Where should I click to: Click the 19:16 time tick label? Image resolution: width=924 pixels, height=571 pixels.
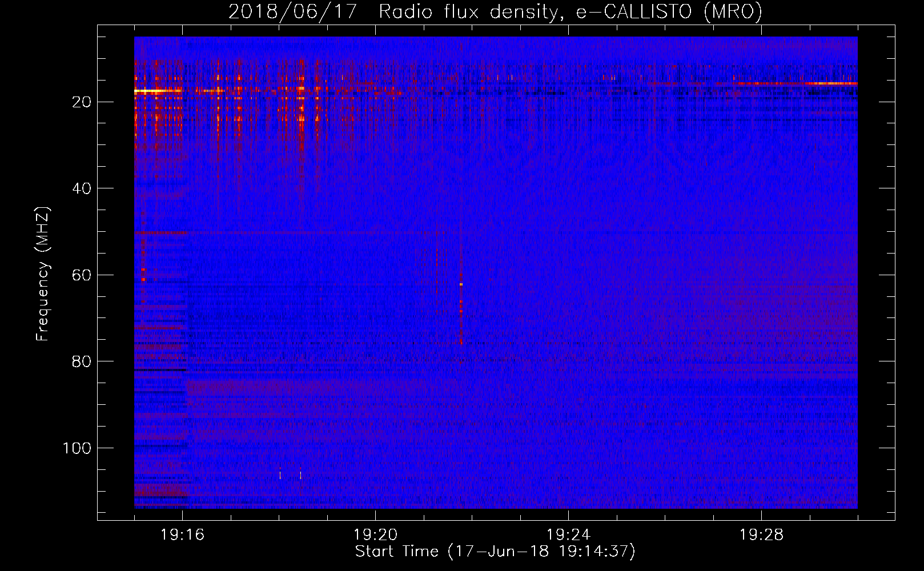(182, 535)
